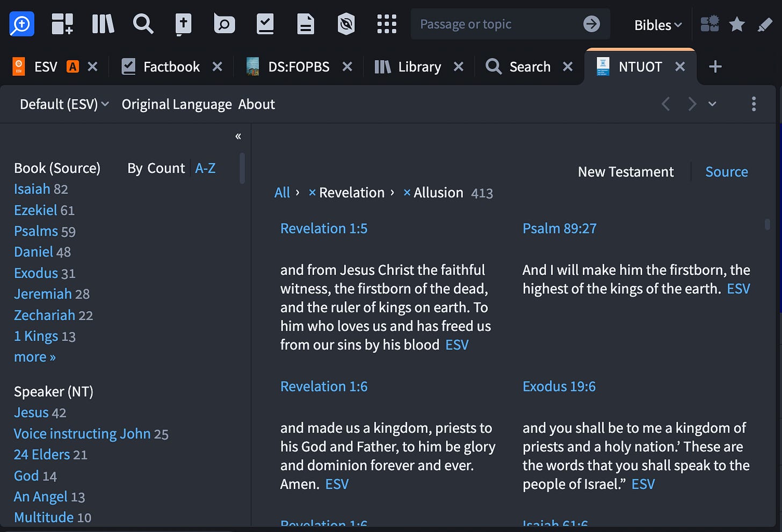Open the hexagon shield icon in toolbar
Image resolution: width=782 pixels, height=532 pixels.
click(x=346, y=24)
